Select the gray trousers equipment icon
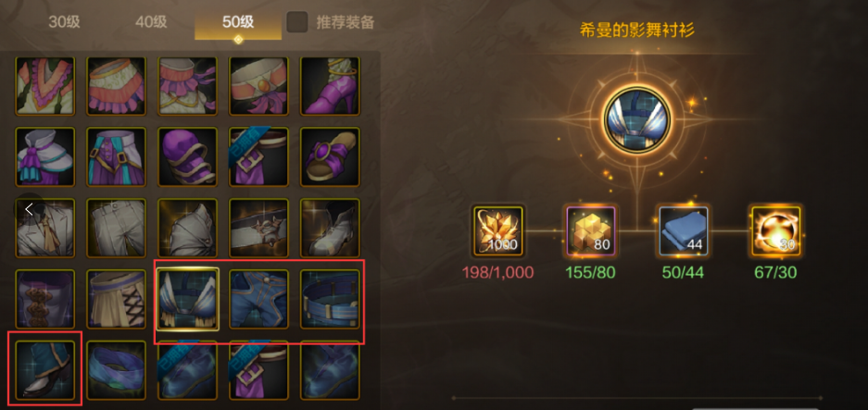This screenshot has height=410, width=868. pyautogui.click(x=116, y=228)
